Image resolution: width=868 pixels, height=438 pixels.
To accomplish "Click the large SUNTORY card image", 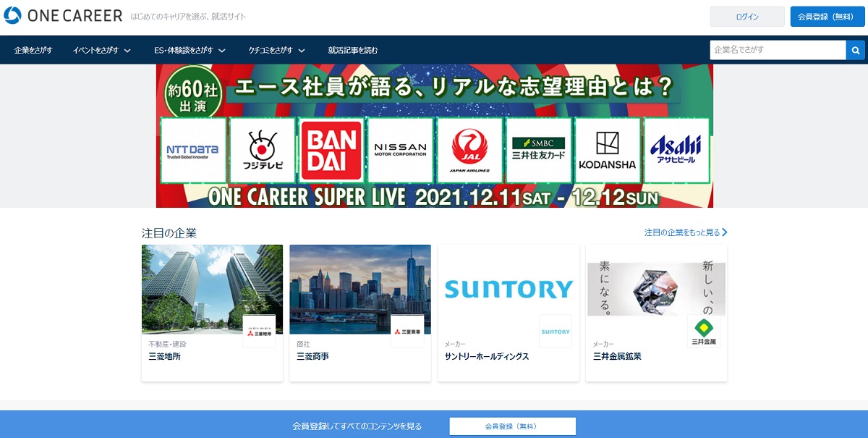I will pos(509,289).
